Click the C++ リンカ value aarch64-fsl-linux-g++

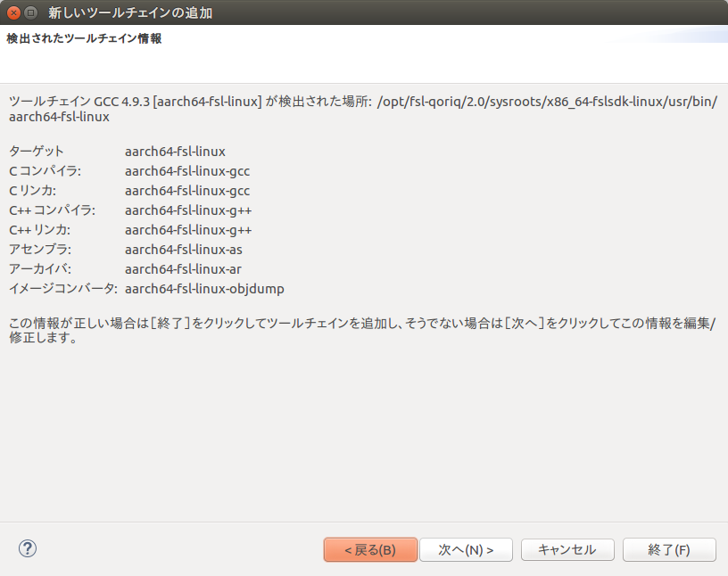click(x=190, y=229)
